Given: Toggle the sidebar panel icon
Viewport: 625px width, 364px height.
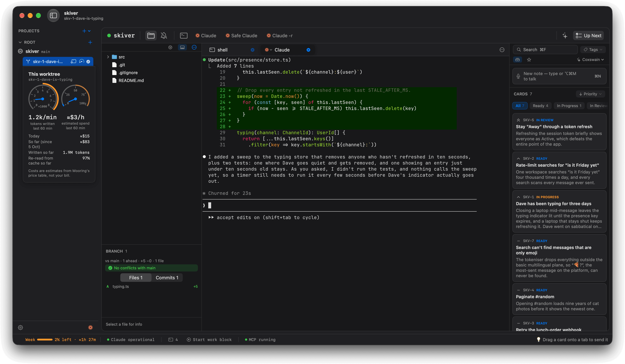Looking at the screenshot, I should coord(53,15).
